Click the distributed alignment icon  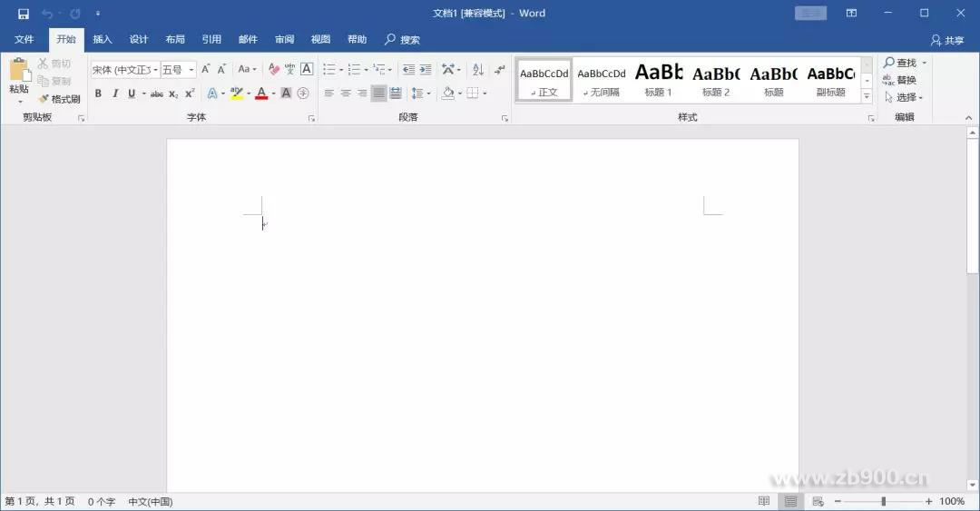point(396,93)
